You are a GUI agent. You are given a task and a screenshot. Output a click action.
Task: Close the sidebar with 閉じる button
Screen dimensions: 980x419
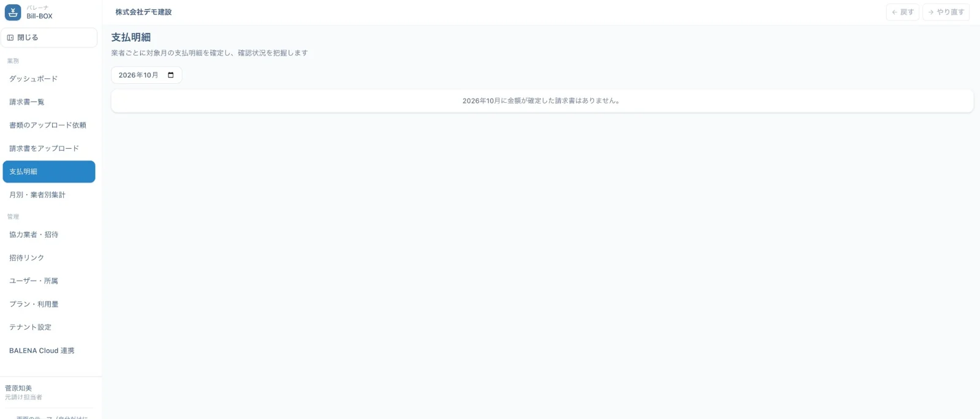click(x=49, y=37)
